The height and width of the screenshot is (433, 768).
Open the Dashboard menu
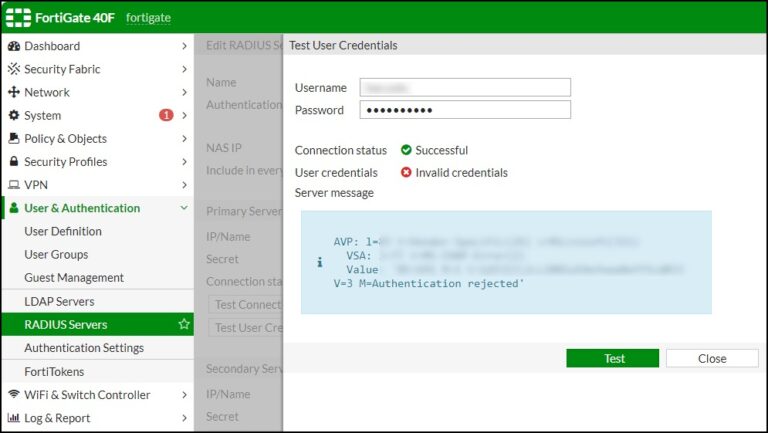[x=97, y=46]
